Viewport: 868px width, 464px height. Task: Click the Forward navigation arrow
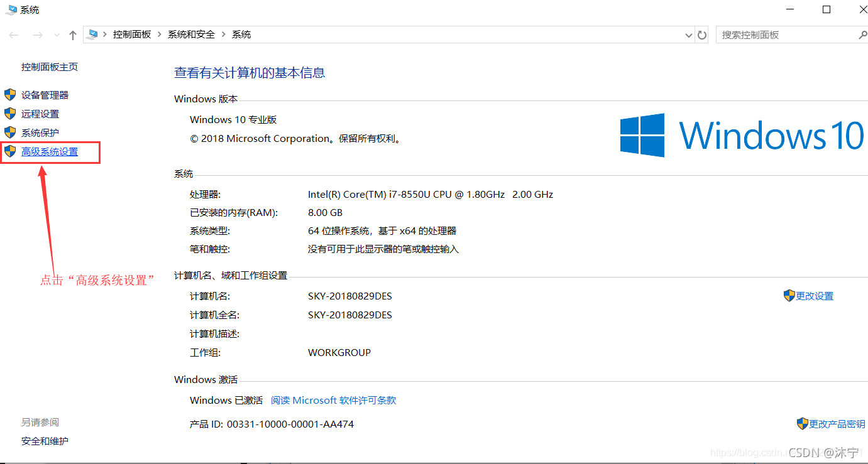coord(37,35)
